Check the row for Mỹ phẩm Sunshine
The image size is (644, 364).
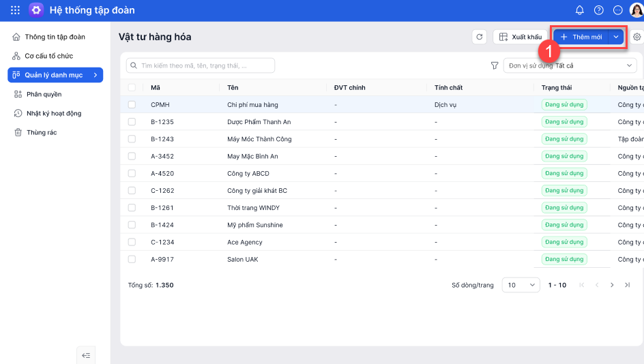click(132, 225)
